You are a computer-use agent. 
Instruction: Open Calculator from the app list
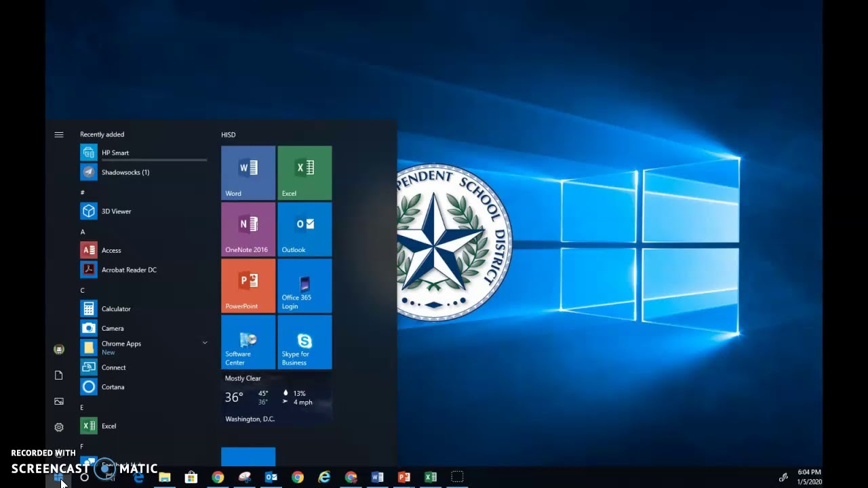click(x=143, y=309)
